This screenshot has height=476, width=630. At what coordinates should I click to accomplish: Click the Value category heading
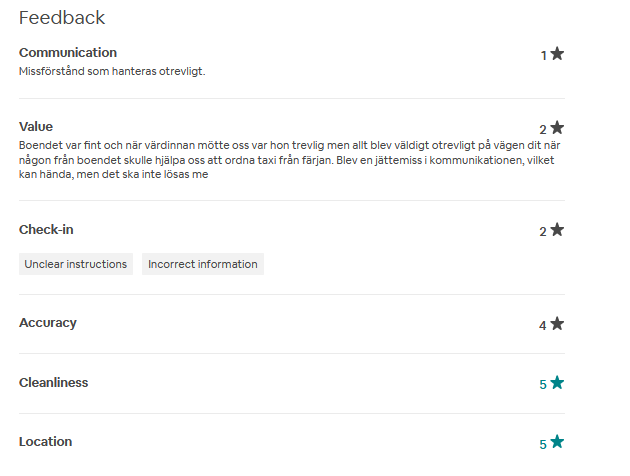click(x=36, y=127)
